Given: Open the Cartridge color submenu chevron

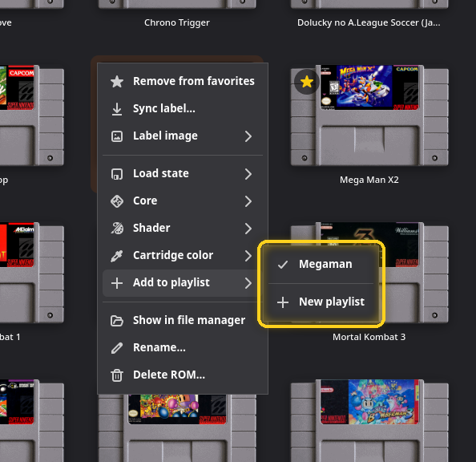Looking at the screenshot, I should pos(248,256).
